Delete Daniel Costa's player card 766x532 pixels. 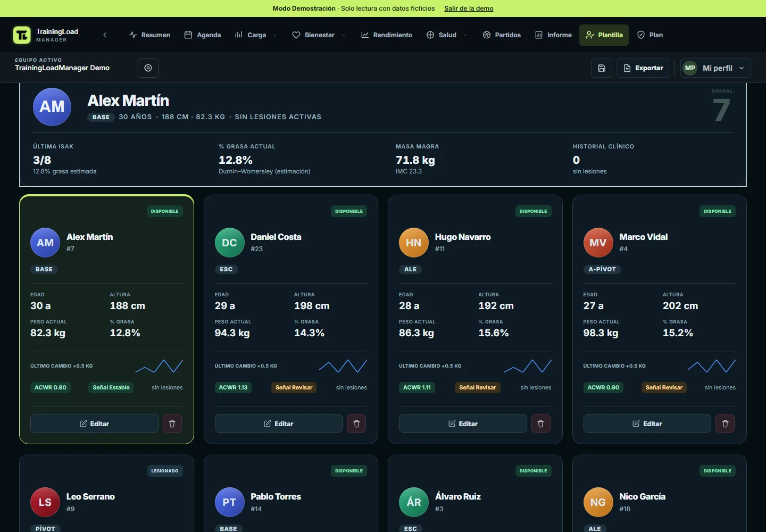[x=356, y=423]
